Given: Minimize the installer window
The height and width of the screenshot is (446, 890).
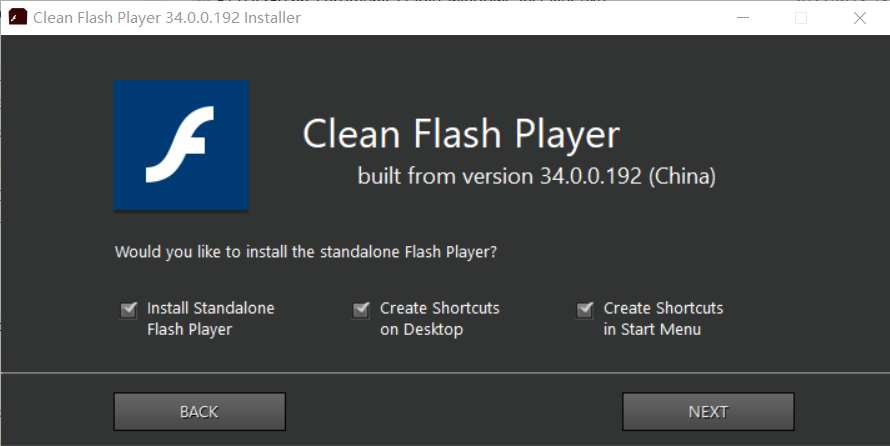Looking at the screenshot, I should [x=742, y=18].
